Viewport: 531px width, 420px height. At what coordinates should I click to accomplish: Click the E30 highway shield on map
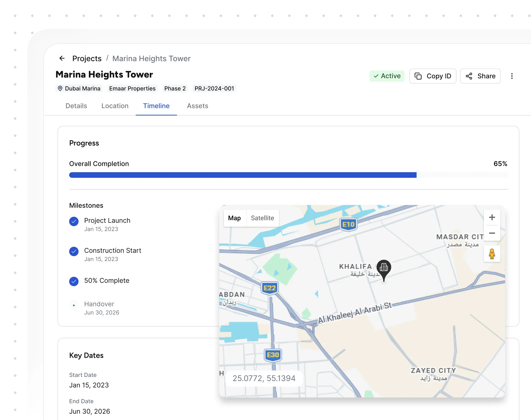(x=273, y=355)
